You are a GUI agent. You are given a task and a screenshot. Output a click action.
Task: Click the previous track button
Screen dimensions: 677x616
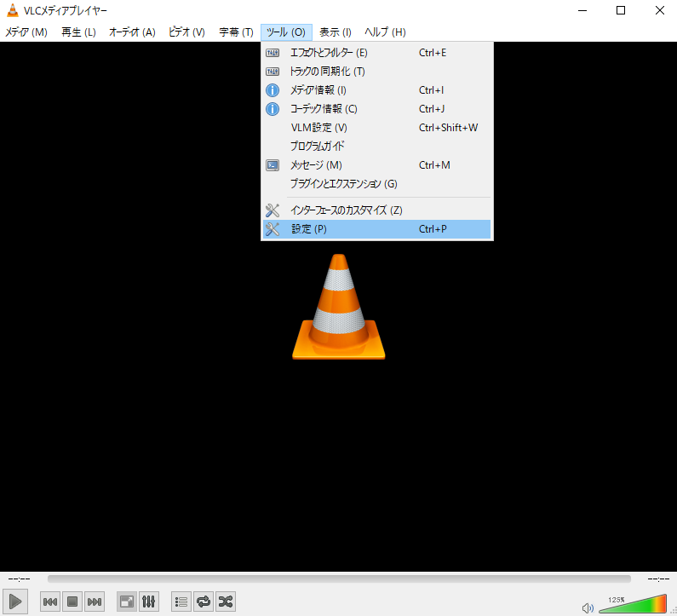51,602
